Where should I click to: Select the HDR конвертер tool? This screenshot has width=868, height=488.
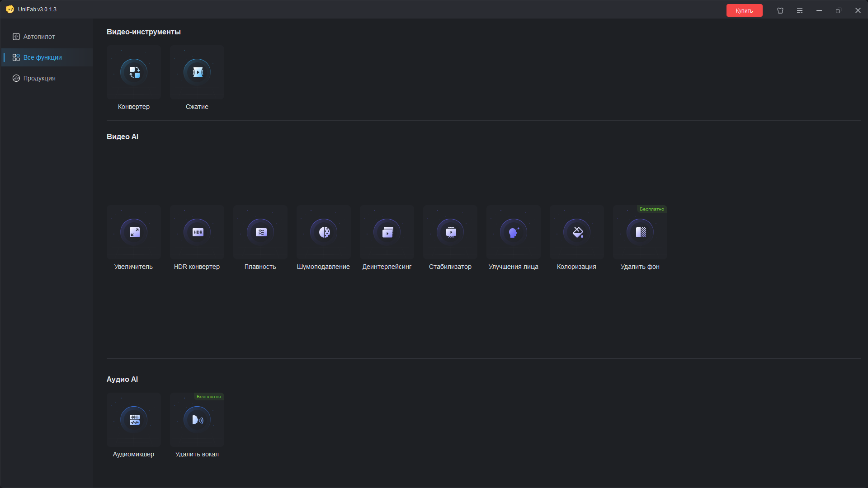tap(197, 232)
